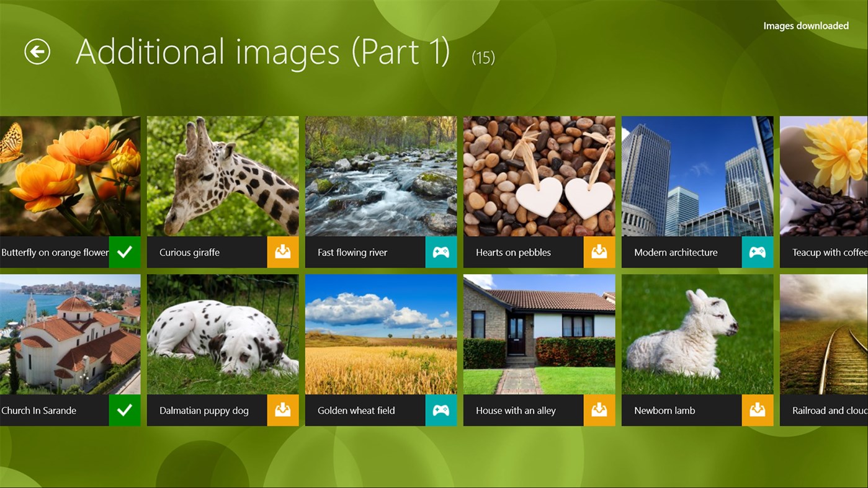Screen dimensions: 868x488
Task: Click the download icon on House with an alley
Action: click(x=599, y=410)
